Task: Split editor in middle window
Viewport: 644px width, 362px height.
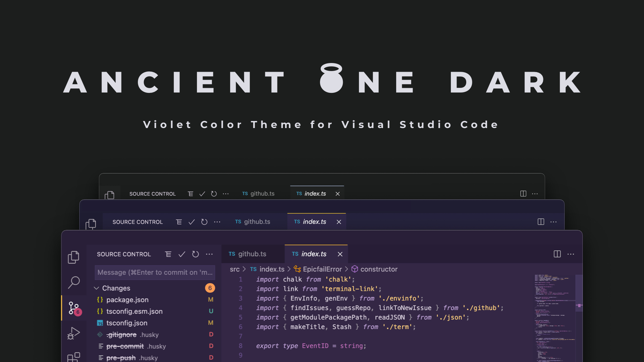Action: click(541, 222)
